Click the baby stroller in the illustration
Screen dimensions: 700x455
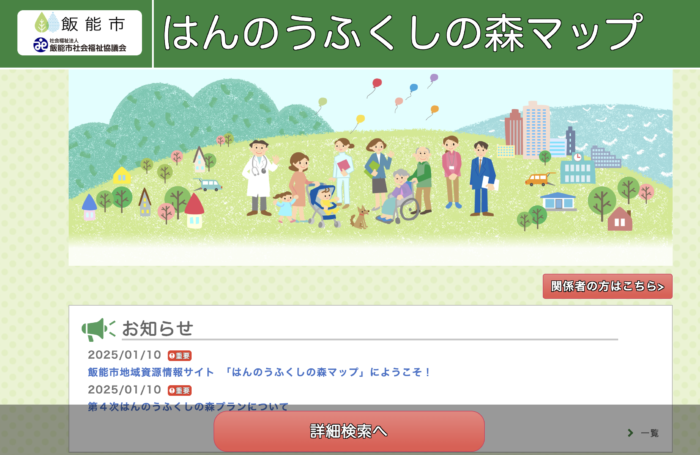tap(323, 205)
